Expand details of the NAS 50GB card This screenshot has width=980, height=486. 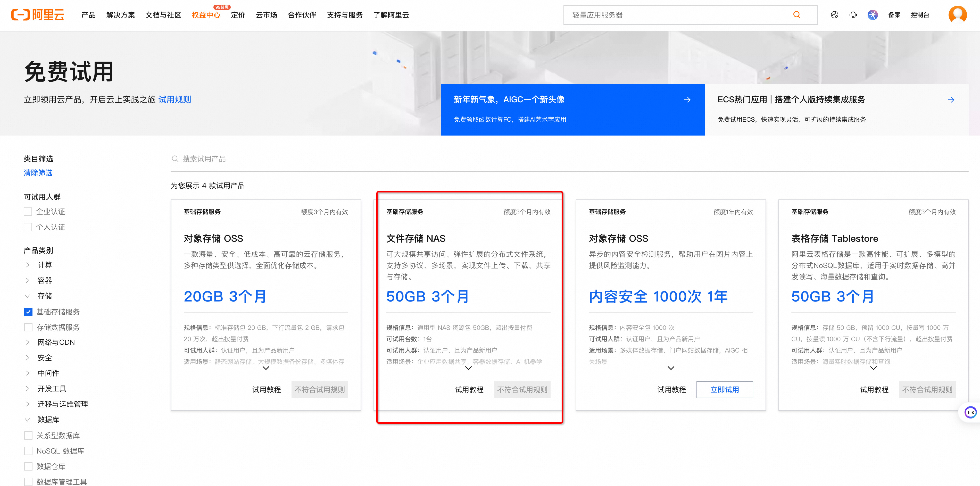[468, 368]
